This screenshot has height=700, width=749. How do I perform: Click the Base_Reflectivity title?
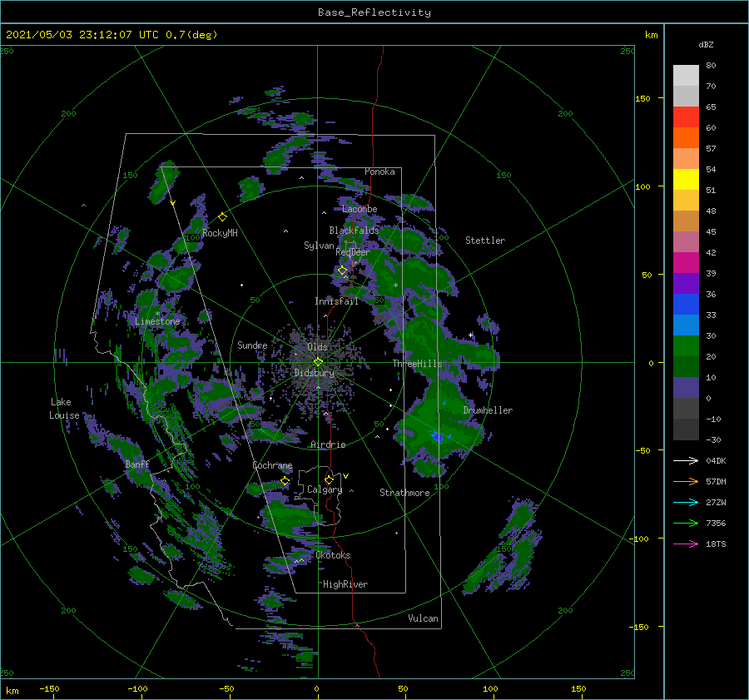point(374,12)
